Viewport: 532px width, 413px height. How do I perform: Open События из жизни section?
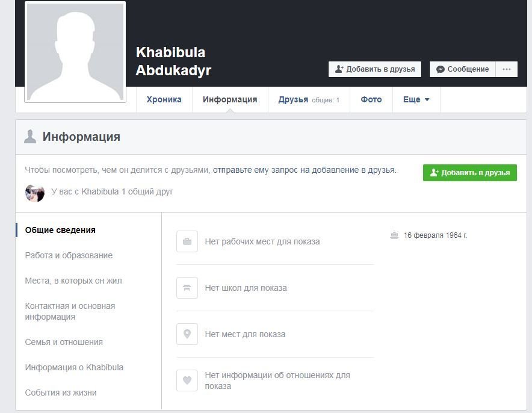pyautogui.click(x=61, y=393)
